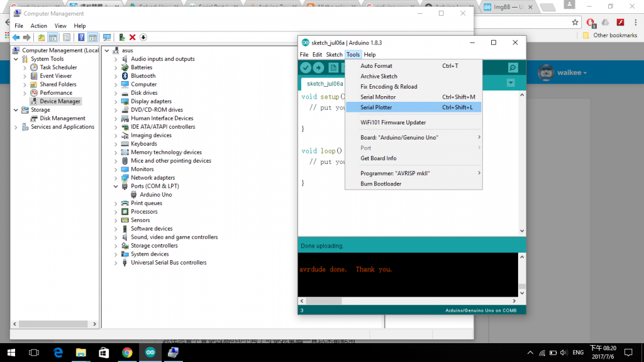Viewport: 644px width, 362px height.
Task: Click the Network adapters category
Action: 153,178
